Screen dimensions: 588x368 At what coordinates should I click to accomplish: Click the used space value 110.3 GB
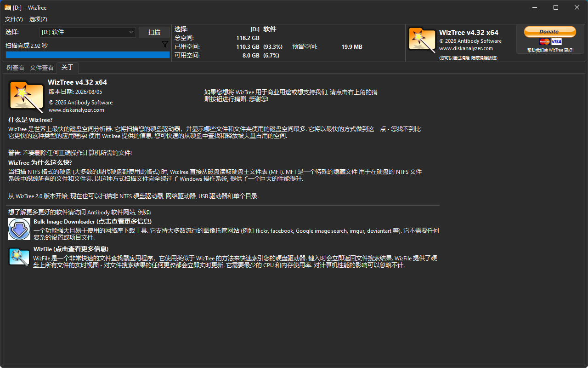[x=248, y=46]
